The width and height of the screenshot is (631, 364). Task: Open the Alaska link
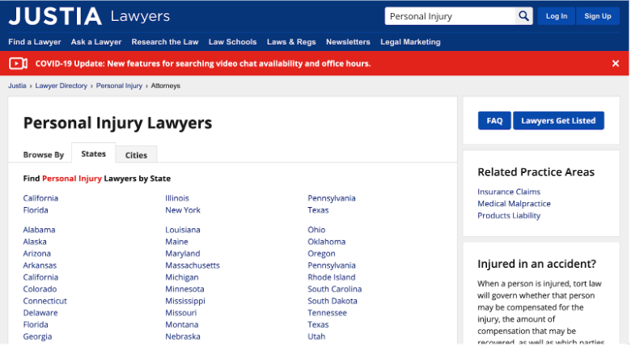(35, 242)
